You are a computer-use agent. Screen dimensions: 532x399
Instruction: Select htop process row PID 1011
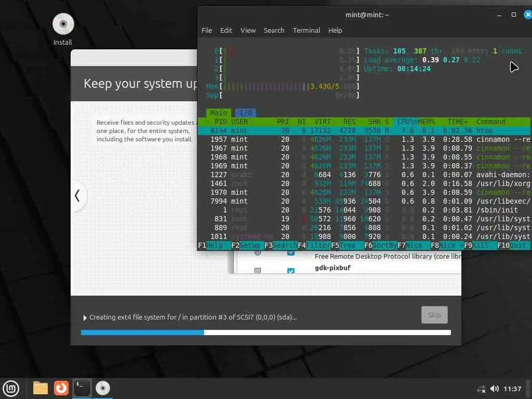coord(364,236)
